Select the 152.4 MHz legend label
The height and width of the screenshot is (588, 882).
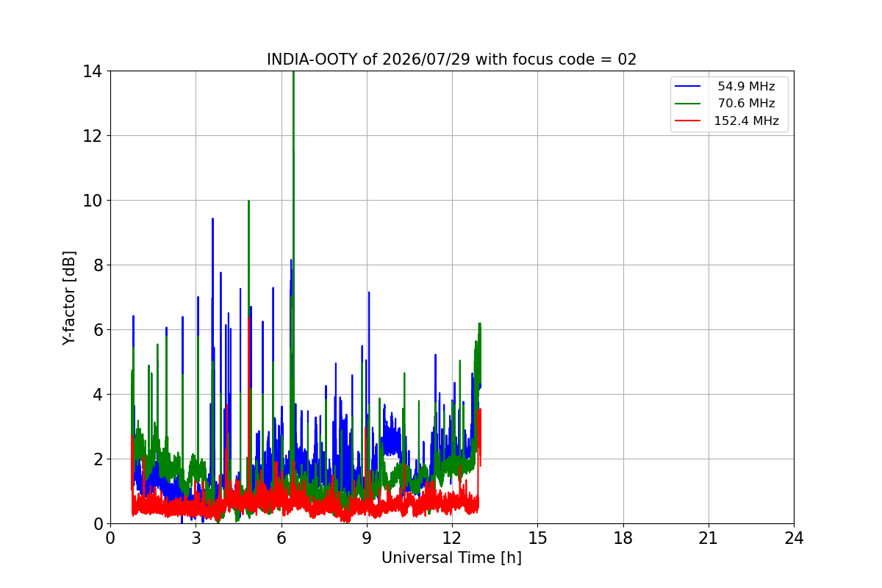(746, 121)
